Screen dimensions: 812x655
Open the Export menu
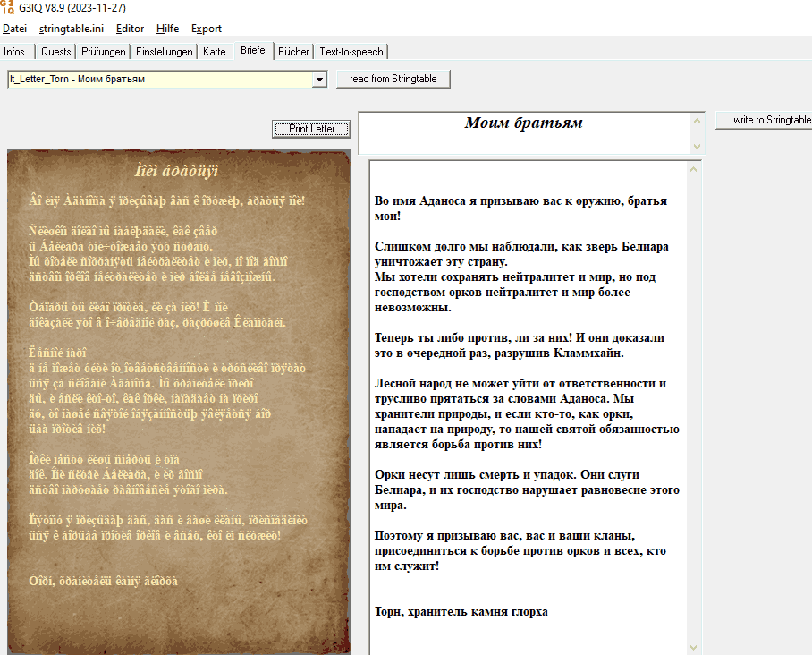pos(207,29)
